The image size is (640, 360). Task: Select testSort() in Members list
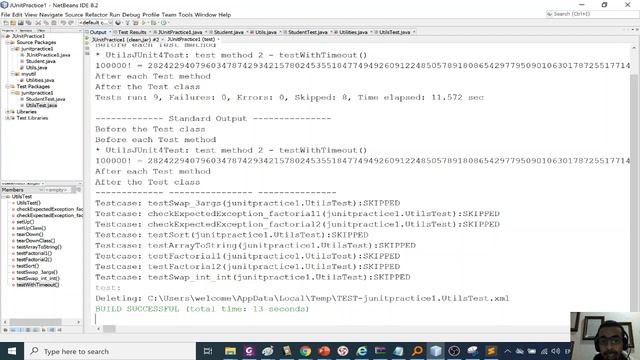(27, 266)
